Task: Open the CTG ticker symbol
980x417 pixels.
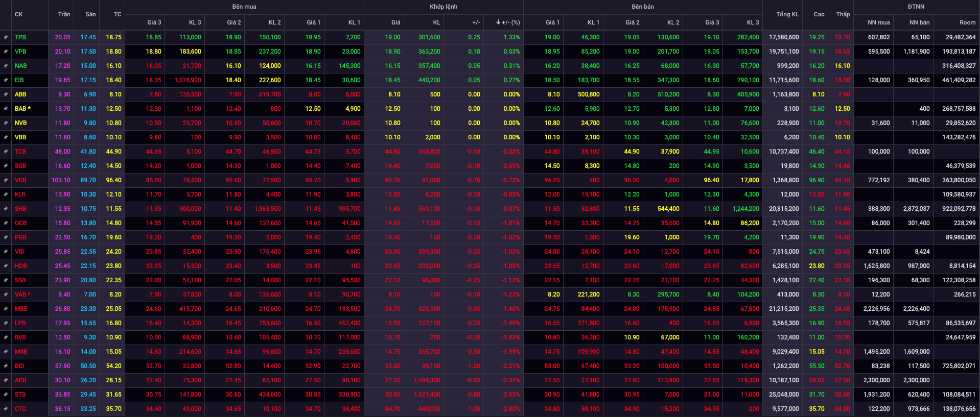Action: tap(20, 409)
